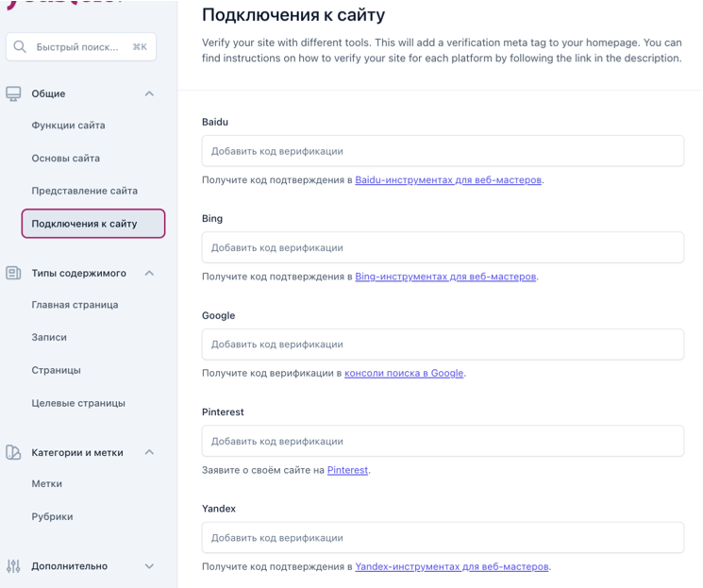Open Целевые страницы settings
Screen dimensions: 703x588
pyautogui.click(x=78, y=403)
